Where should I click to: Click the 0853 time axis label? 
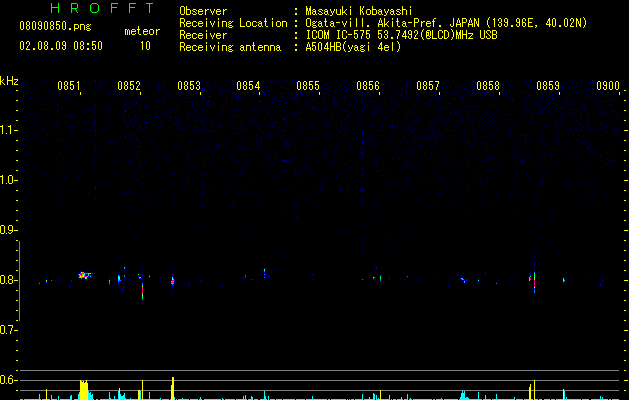[189, 86]
